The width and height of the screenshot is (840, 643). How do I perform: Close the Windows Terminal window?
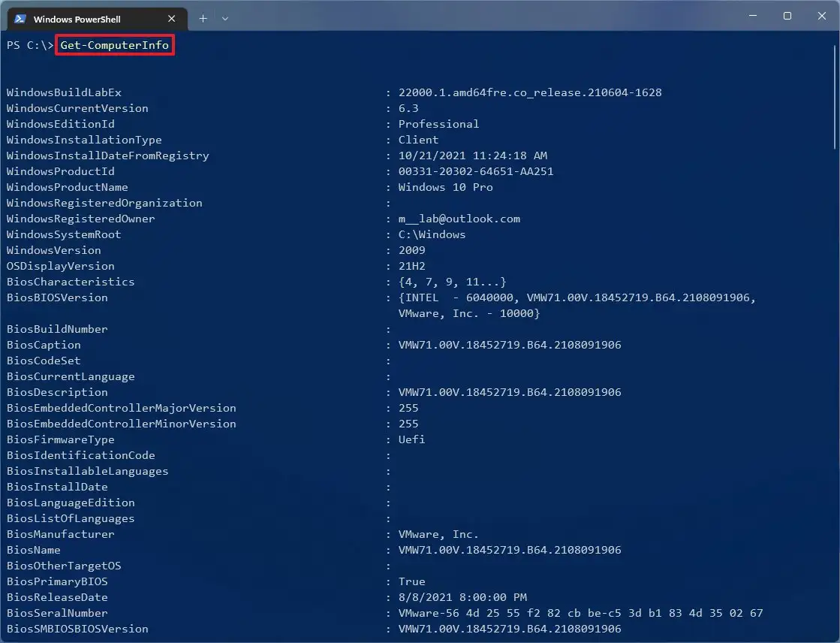pyautogui.click(x=822, y=16)
